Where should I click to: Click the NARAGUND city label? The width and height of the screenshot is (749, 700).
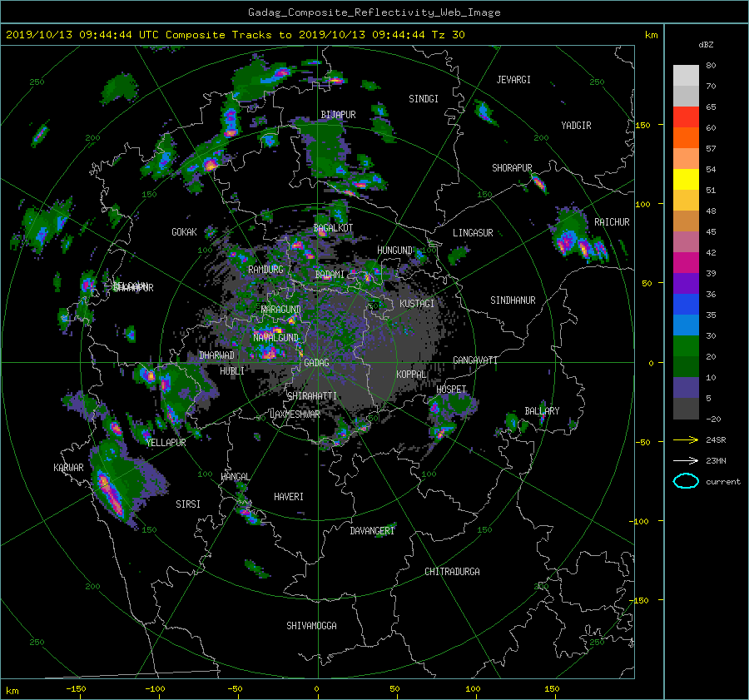[281, 310]
